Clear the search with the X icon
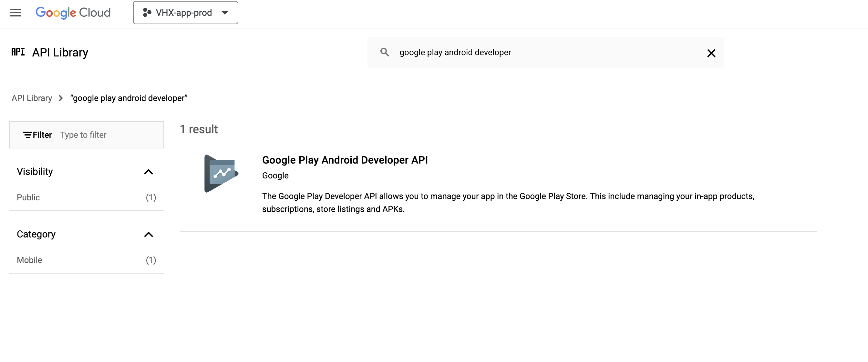The height and width of the screenshot is (362, 868). 711,53
